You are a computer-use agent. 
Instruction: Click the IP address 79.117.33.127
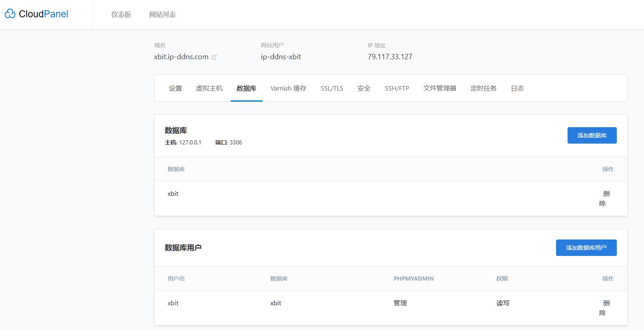point(390,57)
